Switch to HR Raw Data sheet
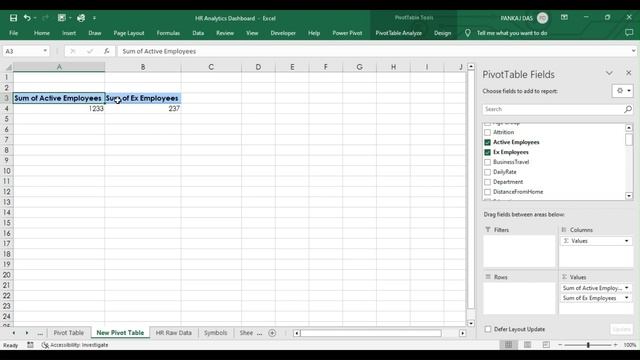 pyautogui.click(x=173, y=333)
